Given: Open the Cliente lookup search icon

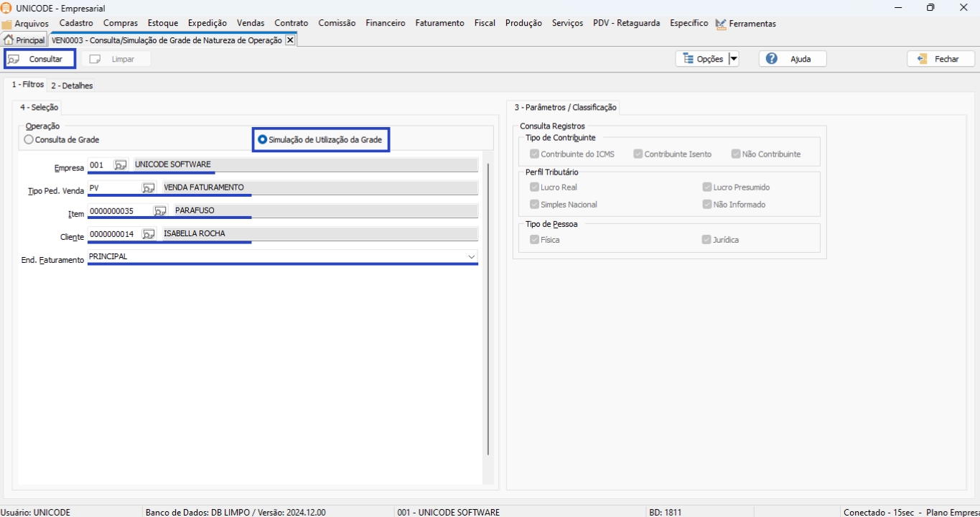Looking at the screenshot, I should 149,234.
